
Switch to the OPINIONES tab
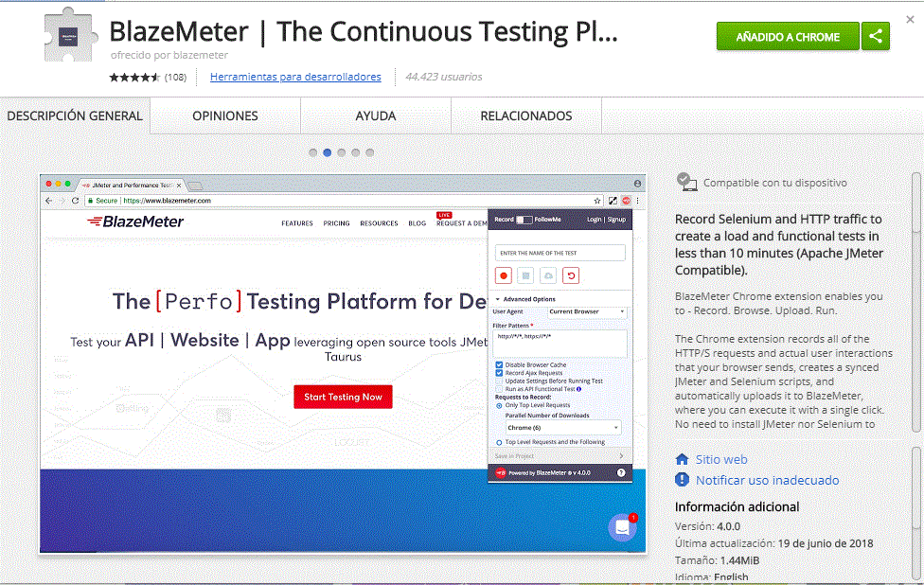pos(225,116)
